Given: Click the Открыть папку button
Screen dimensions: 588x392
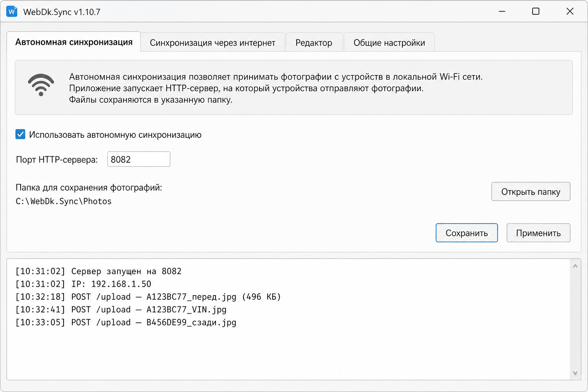Looking at the screenshot, I should pos(531,191).
